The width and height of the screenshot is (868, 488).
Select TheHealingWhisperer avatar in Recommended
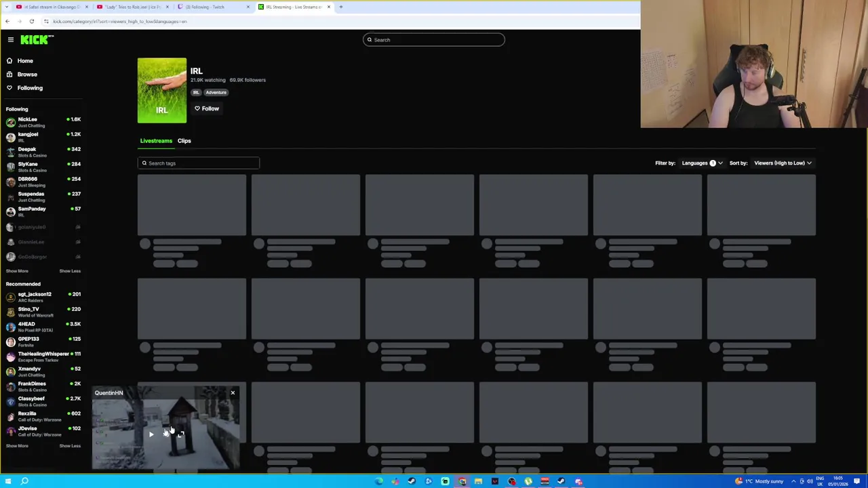tap(11, 357)
